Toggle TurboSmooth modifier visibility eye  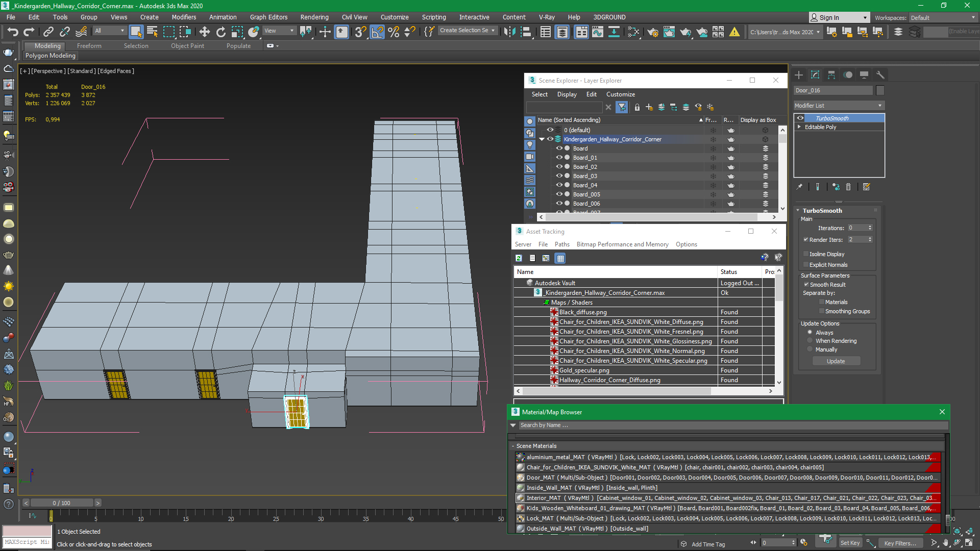coord(800,118)
